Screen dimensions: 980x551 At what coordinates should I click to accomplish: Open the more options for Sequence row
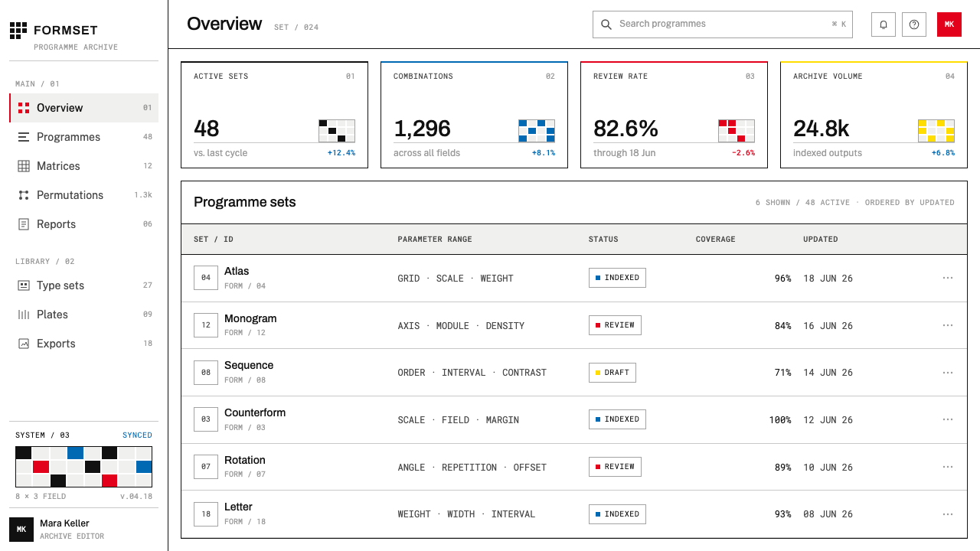click(948, 373)
